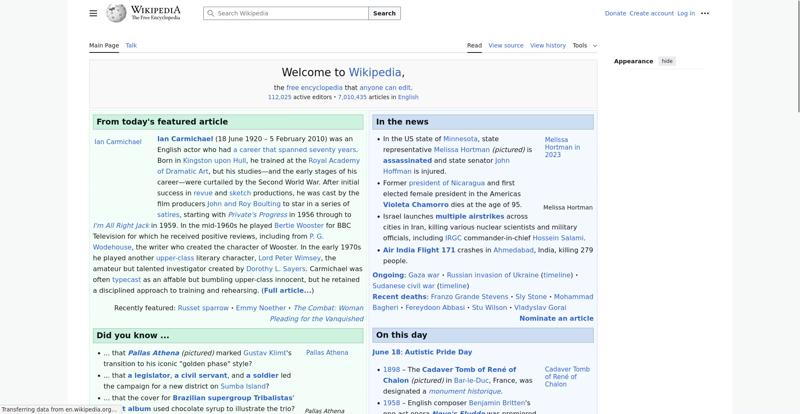Screen dimensions: 800x414
Task: Open the Ian Carmichael bold article link
Action: click(185, 139)
